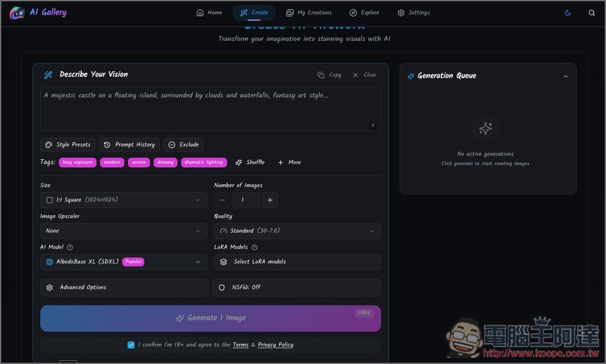The height and width of the screenshot is (364, 606).
Task: Copy the prompt text
Action: (330, 75)
